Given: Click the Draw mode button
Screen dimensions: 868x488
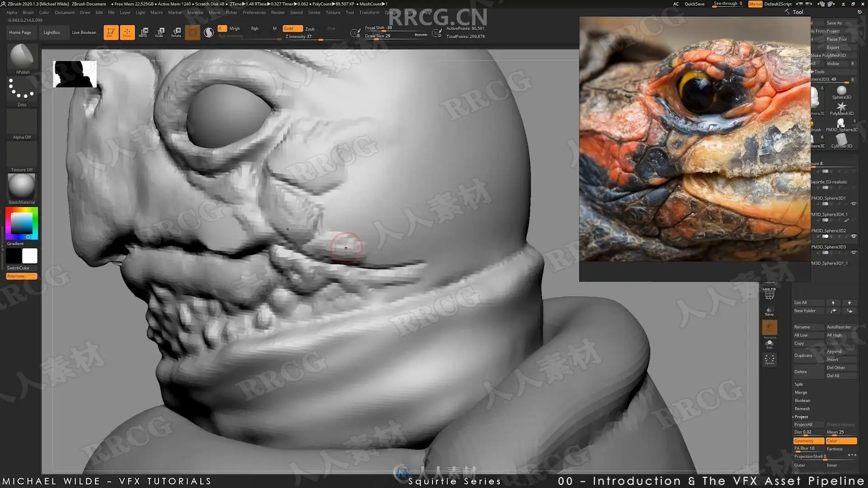Looking at the screenshot, I should (x=127, y=32).
